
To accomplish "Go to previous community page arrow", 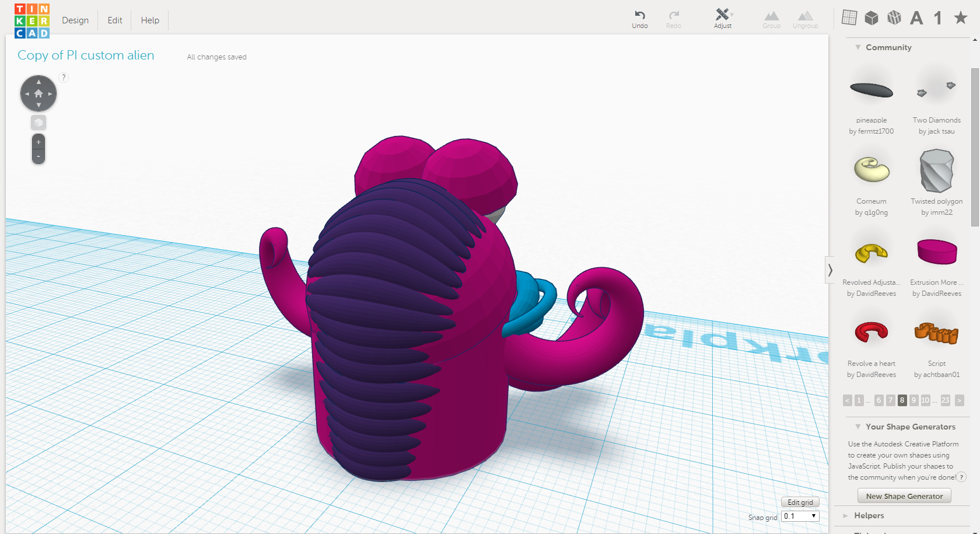I will point(848,400).
